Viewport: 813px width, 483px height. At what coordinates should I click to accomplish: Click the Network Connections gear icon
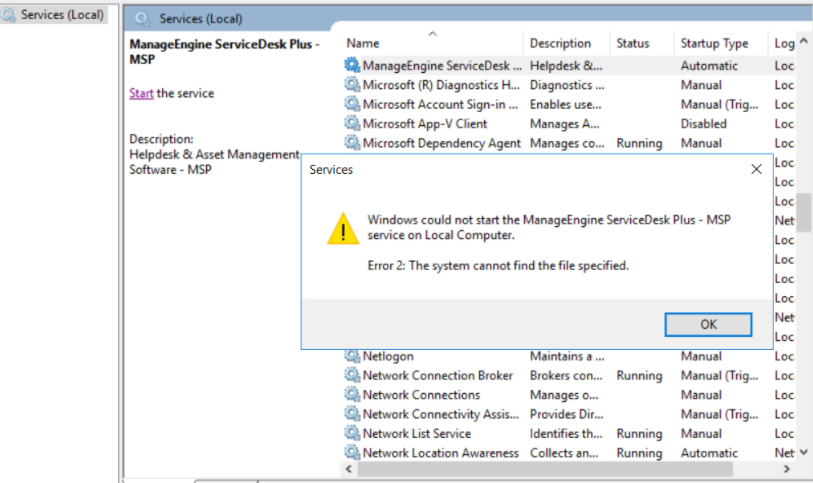(x=352, y=394)
